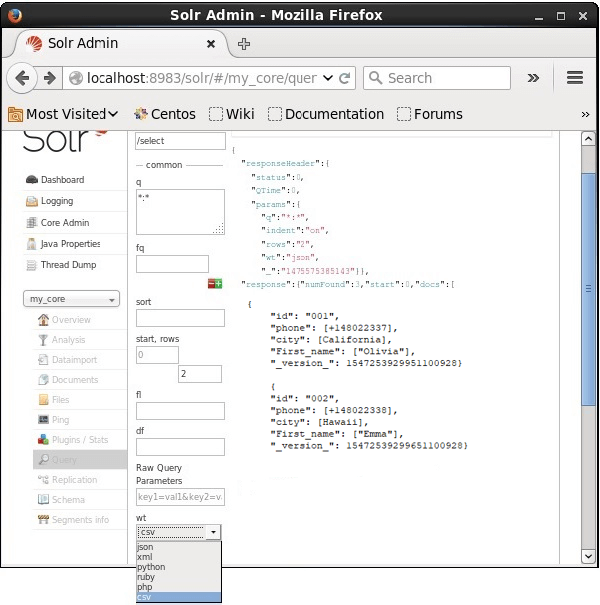The image size is (600, 605).
Task: Choose php in wt list
Action: [179, 587]
